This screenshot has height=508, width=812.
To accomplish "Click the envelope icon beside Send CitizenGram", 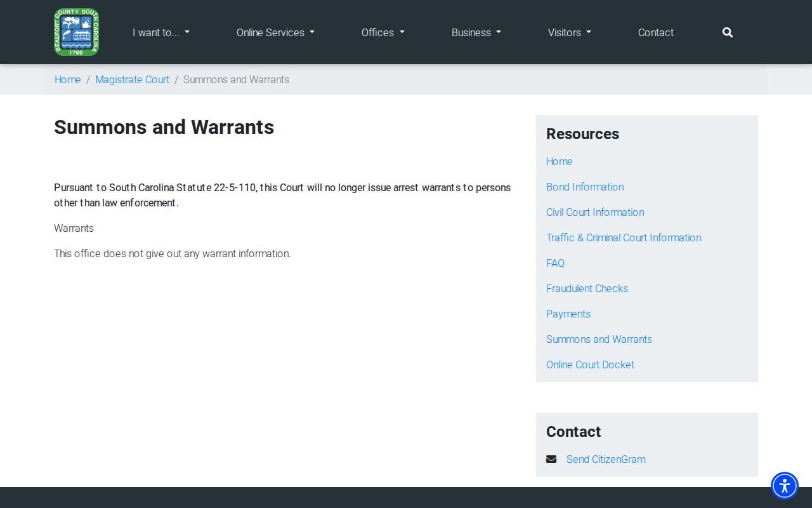I will click(551, 459).
